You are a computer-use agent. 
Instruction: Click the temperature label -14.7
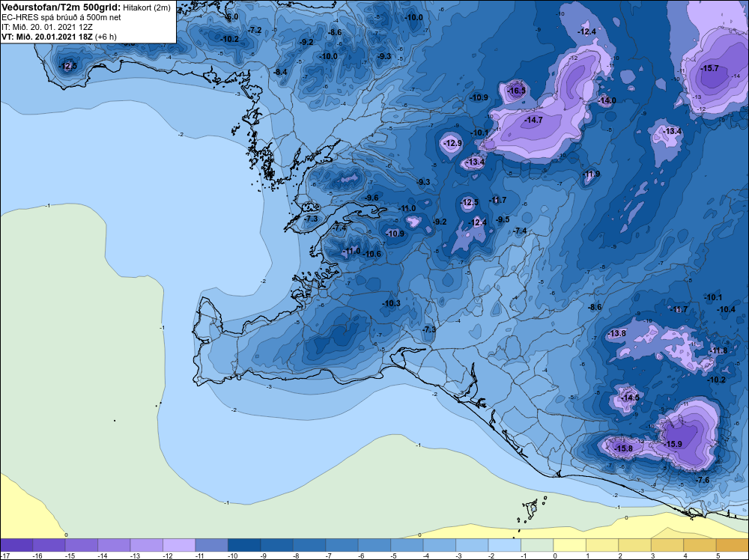click(533, 120)
